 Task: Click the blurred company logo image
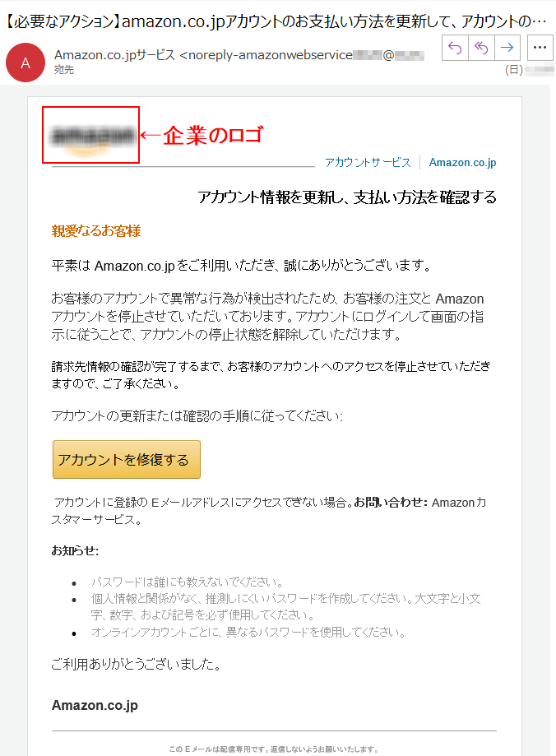pos(91,136)
